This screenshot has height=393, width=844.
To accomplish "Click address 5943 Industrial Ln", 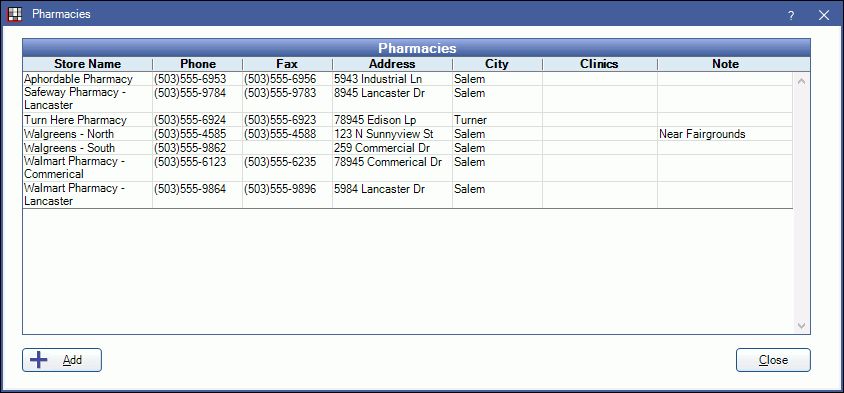I will pos(378,79).
